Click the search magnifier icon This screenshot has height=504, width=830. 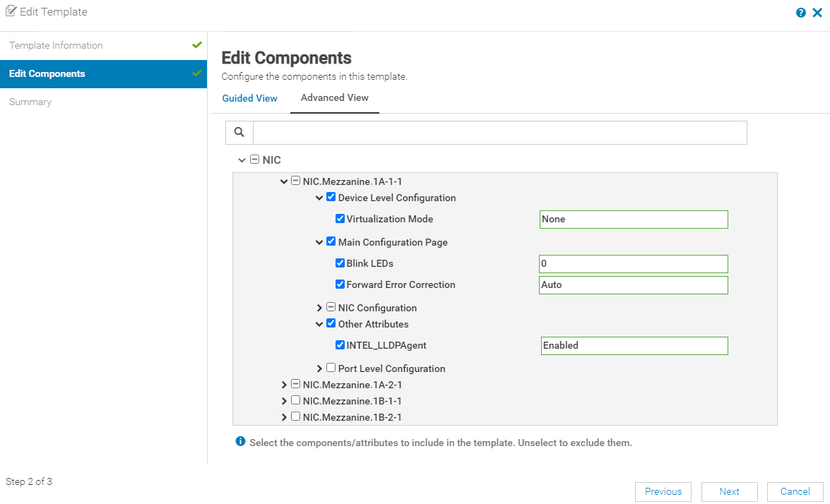coord(239,132)
